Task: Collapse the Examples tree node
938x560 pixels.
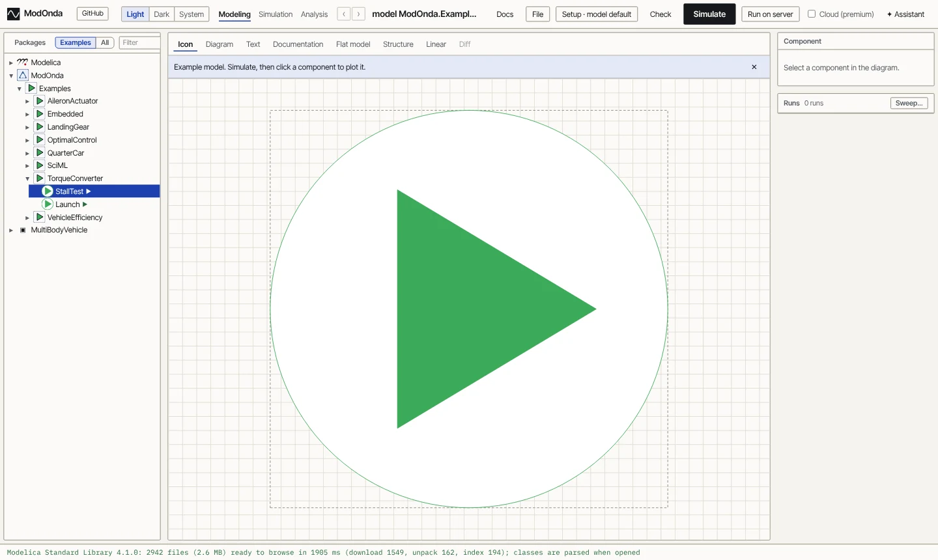Action: point(20,89)
